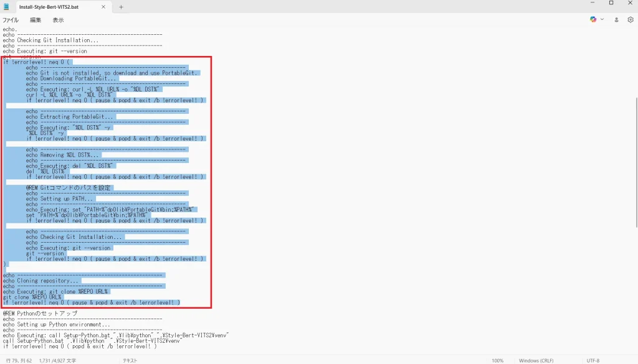Viewport: 638px width, 364px height.
Task: Maximize the Notepad window
Action: [611, 4]
